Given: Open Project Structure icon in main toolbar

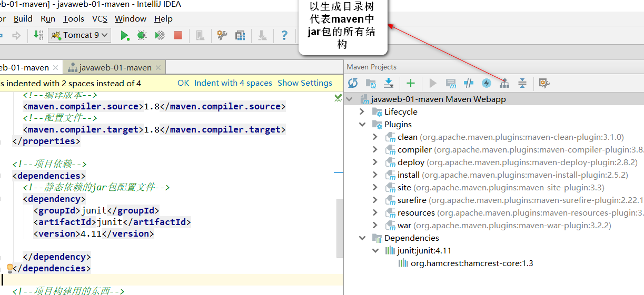Looking at the screenshot, I should [240, 35].
